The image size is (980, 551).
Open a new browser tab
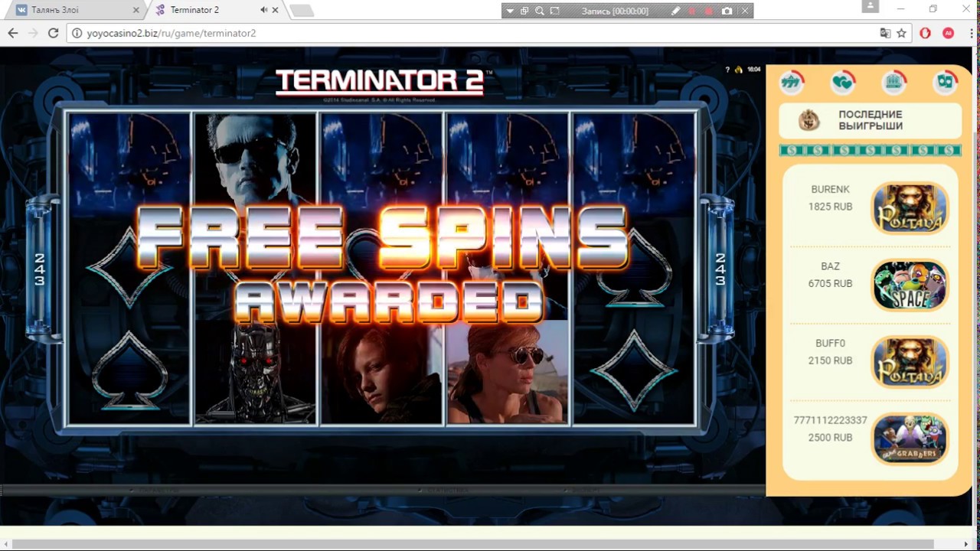(302, 11)
